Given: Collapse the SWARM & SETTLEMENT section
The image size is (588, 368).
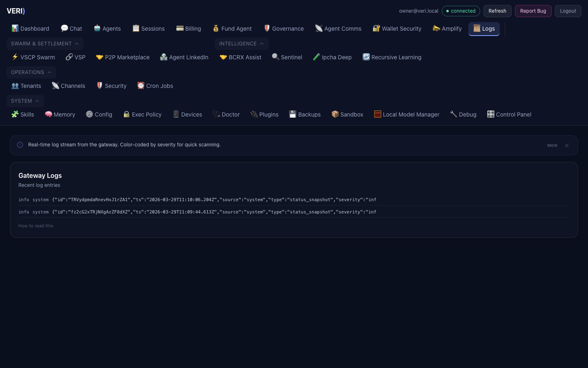Looking at the screenshot, I should [x=45, y=44].
